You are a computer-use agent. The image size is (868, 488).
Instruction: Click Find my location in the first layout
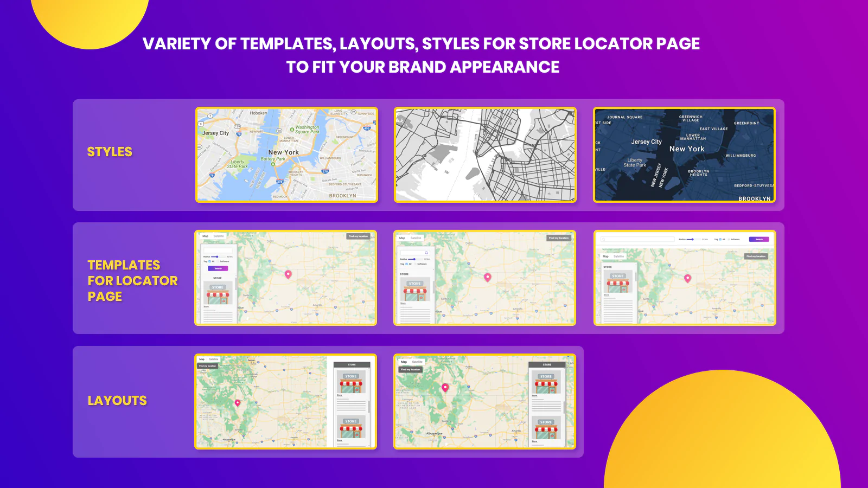pos(207,366)
